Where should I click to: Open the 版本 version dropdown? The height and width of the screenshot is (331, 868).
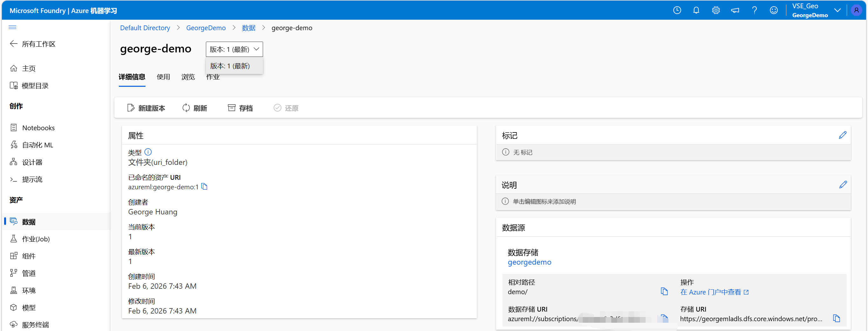point(234,49)
